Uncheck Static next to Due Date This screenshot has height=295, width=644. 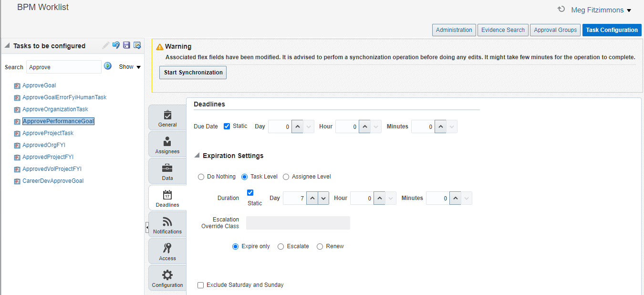[227, 126]
